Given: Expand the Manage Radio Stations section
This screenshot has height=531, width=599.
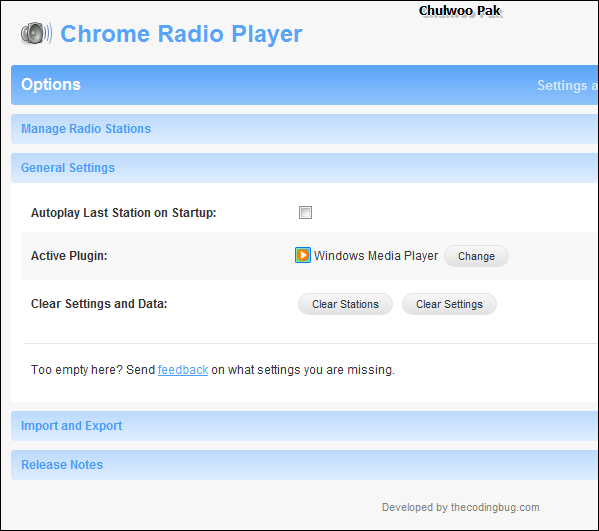Looking at the screenshot, I should pyautogui.click(x=304, y=129).
